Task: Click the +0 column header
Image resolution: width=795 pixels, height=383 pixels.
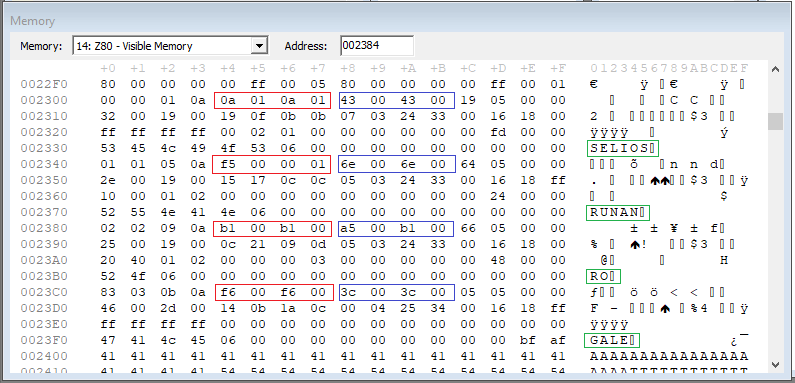Action: (108, 68)
